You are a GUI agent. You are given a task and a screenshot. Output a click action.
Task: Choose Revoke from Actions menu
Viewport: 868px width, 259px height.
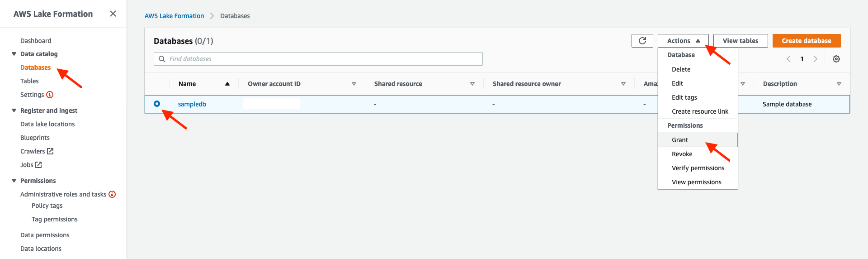pos(698,154)
